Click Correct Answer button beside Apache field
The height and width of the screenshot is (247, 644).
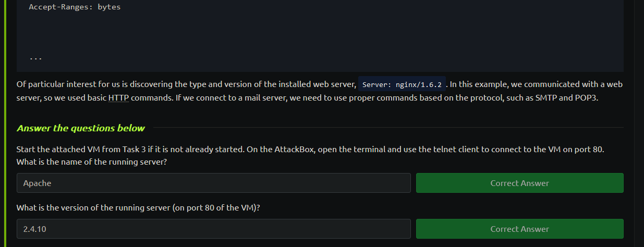coord(519,183)
